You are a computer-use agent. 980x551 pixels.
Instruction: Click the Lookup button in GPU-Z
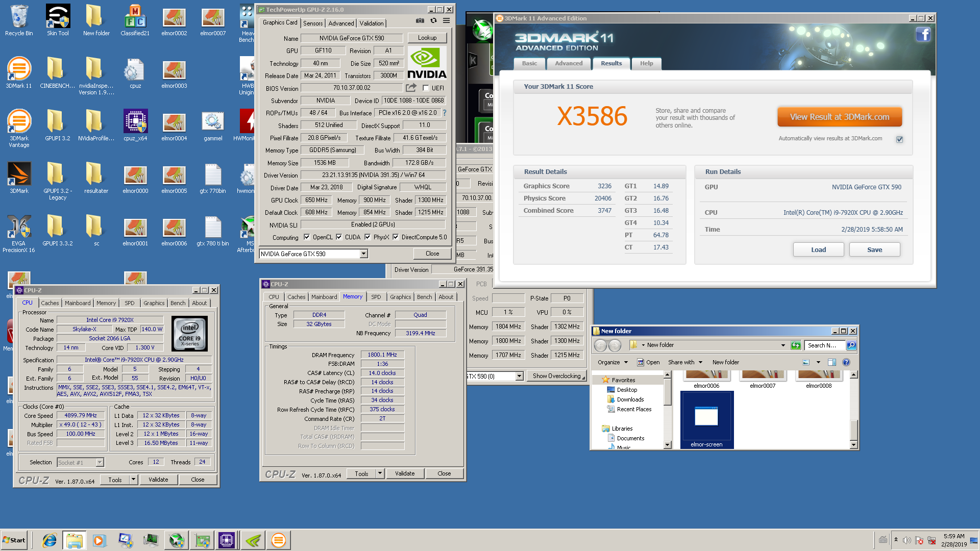coord(427,38)
